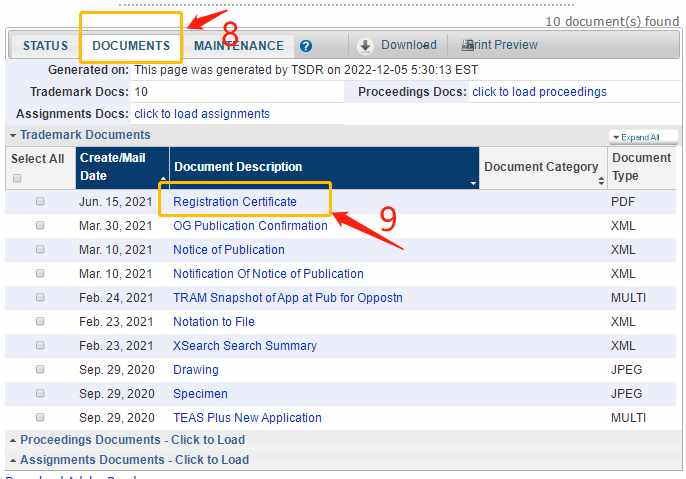Image resolution: width=686 pixels, height=479 pixels.
Task: Check the Registration Certificate row checkbox
Action: 40,201
